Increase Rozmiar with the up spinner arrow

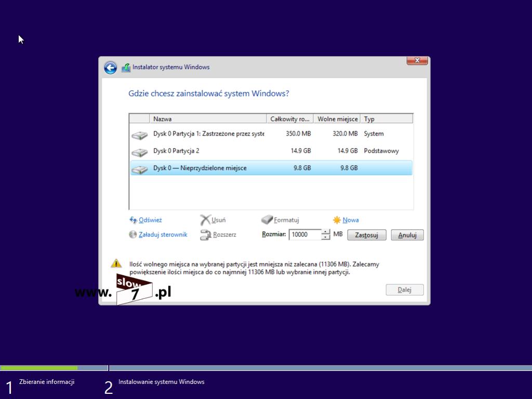tap(325, 232)
